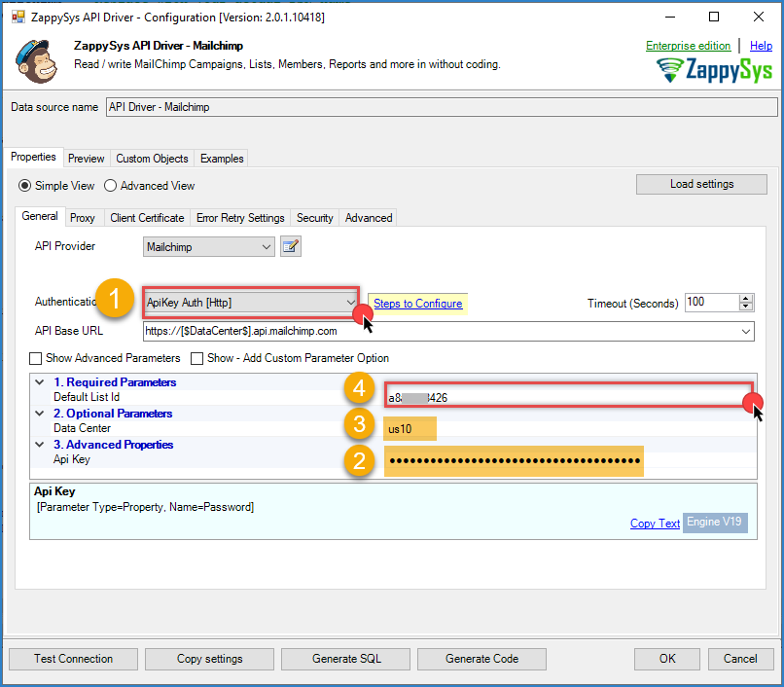
Task: Click the Timeout seconds input field
Action: click(x=711, y=303)
